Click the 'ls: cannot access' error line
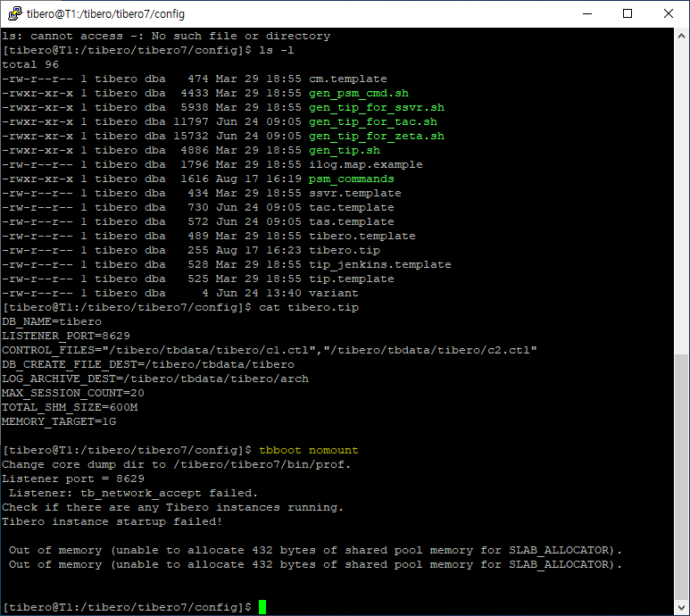The width and height of the screenshot is (690, 616). (x=166, y=36)
